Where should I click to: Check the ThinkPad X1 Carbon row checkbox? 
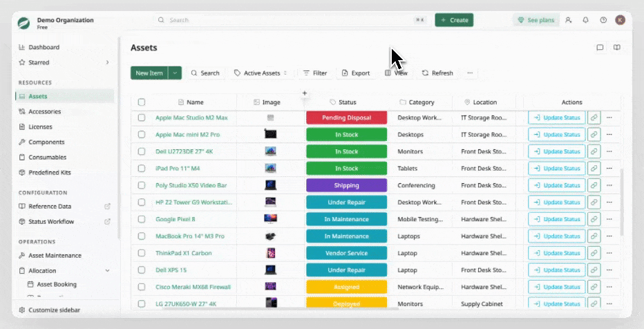tap(142, 253)
